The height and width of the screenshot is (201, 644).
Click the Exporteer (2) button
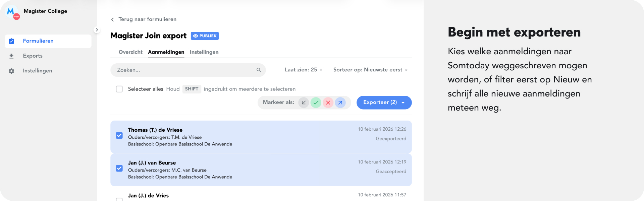pos(384,103)
